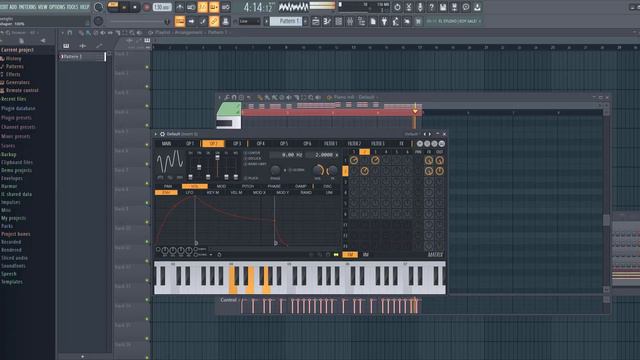
Task: Click the tempo field showing 130
Action: click(162, 7)
